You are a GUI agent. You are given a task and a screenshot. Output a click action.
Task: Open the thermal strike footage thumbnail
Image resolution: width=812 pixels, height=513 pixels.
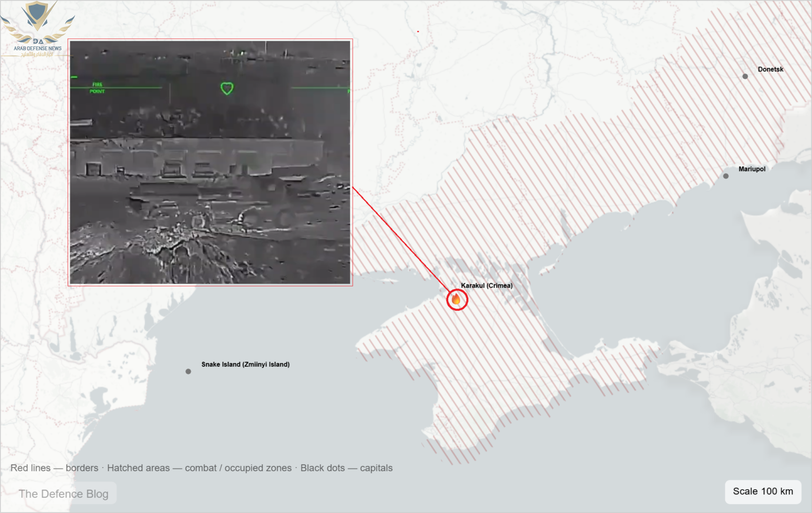coord(210,163)
